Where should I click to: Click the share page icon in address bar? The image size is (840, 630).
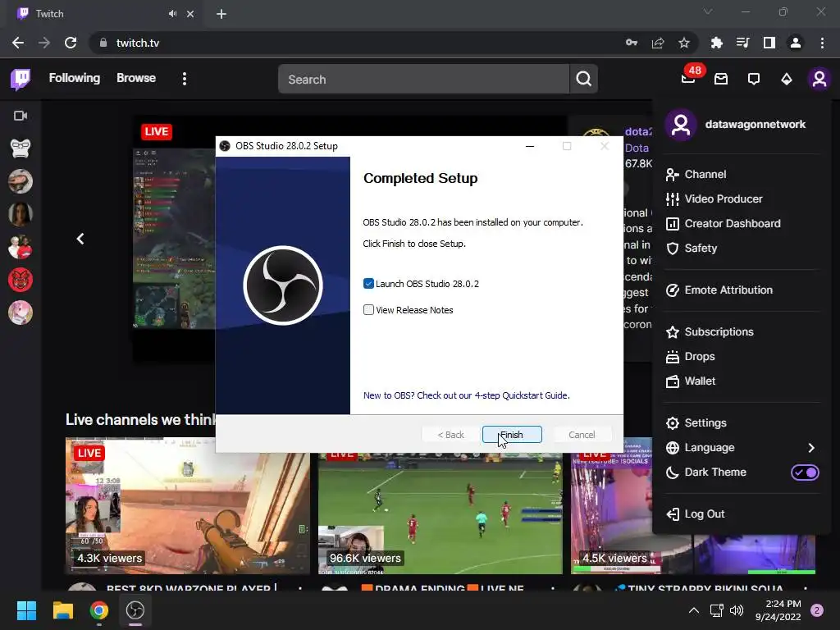(658, 43)
